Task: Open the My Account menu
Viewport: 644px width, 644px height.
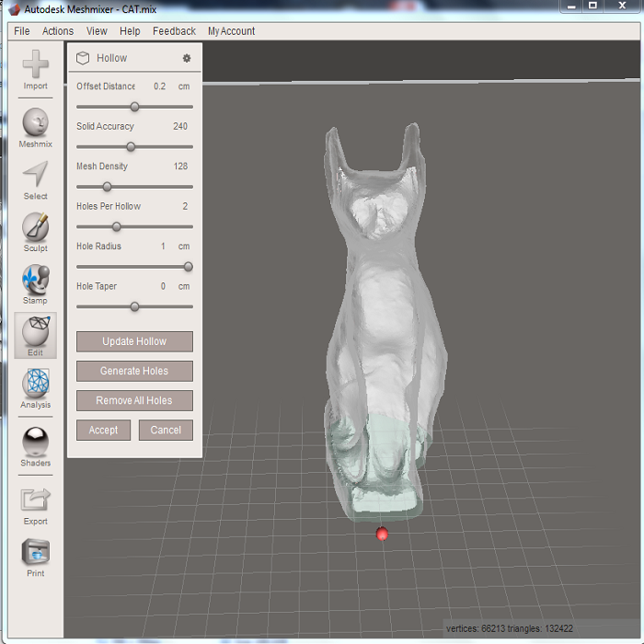Action: click(x=231, y=31)
